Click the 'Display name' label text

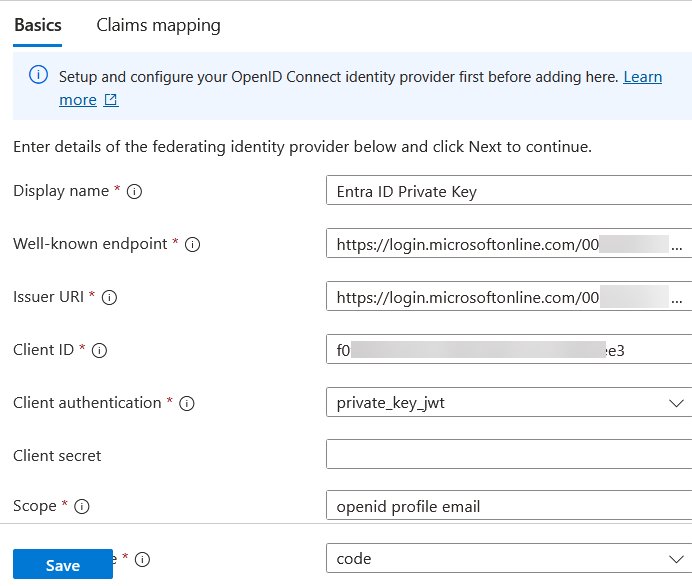click(x=61, y=191)
